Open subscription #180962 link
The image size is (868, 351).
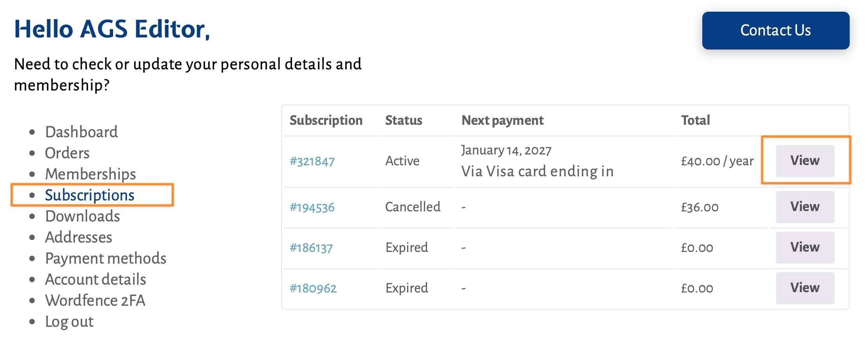[313, 288]
